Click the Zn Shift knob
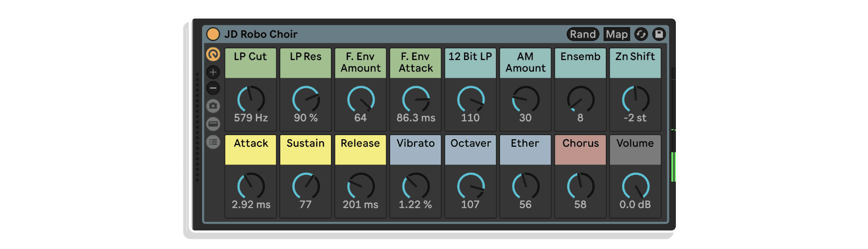Viewport: 868px width, 249px height. 636,99
